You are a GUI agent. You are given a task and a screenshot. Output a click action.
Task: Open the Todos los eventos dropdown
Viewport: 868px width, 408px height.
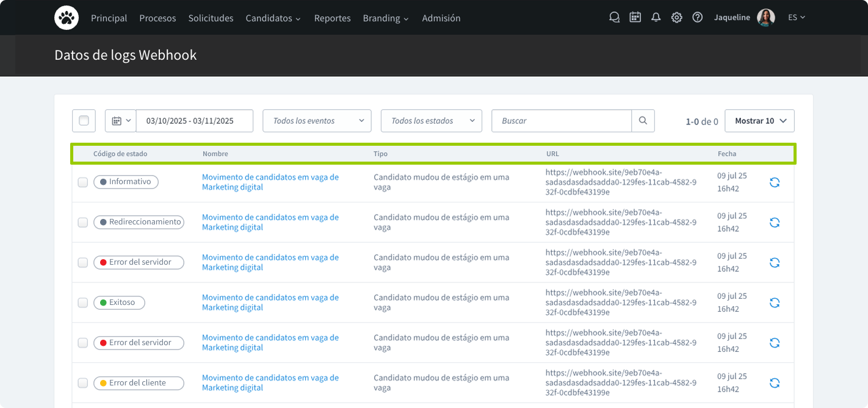pos(316,120)
